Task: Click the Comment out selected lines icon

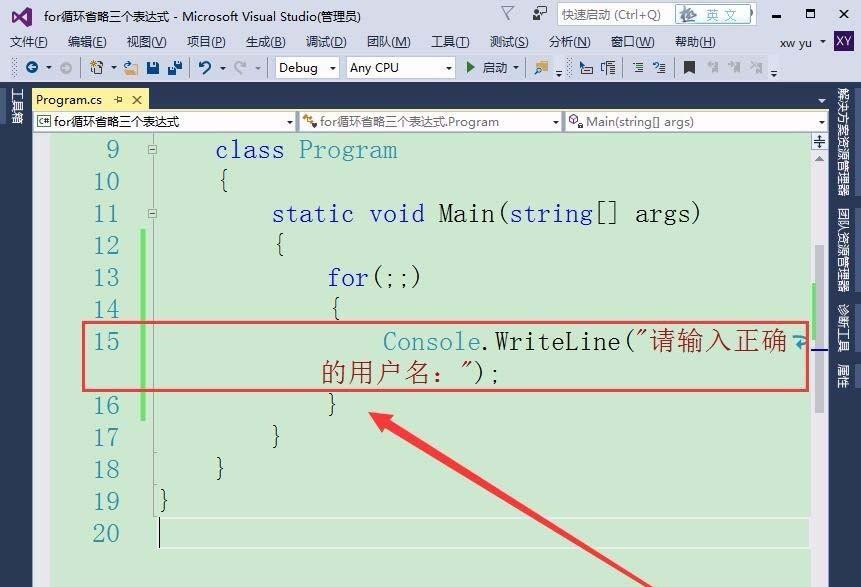Action: 640,69
